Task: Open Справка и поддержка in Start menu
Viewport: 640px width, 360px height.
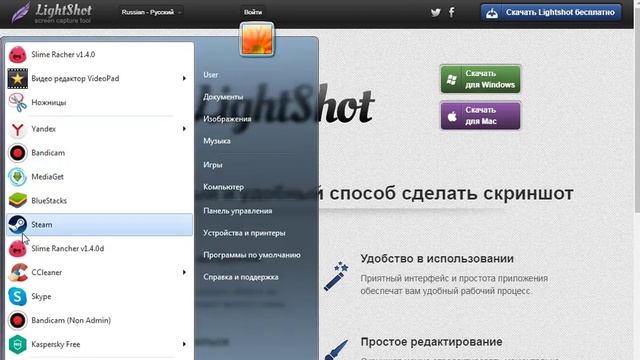Action: pyautogui.click(x=241, y=277)
